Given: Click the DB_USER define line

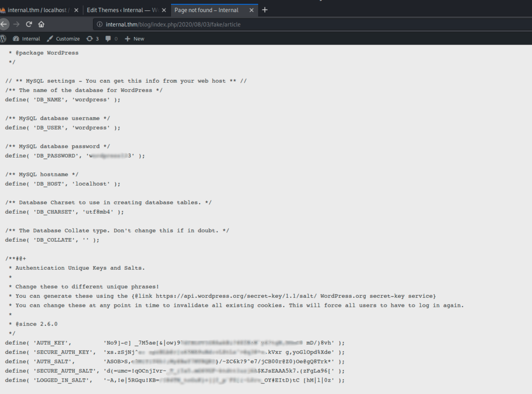Looking at the screenshot, I should coord(63,128).
